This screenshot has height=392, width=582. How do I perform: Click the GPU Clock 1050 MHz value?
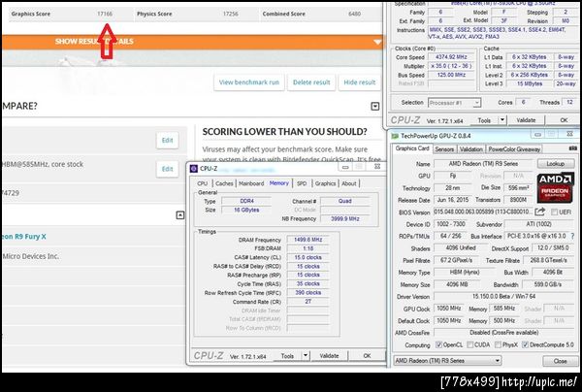pyautogui.click(x=448, y=309)
